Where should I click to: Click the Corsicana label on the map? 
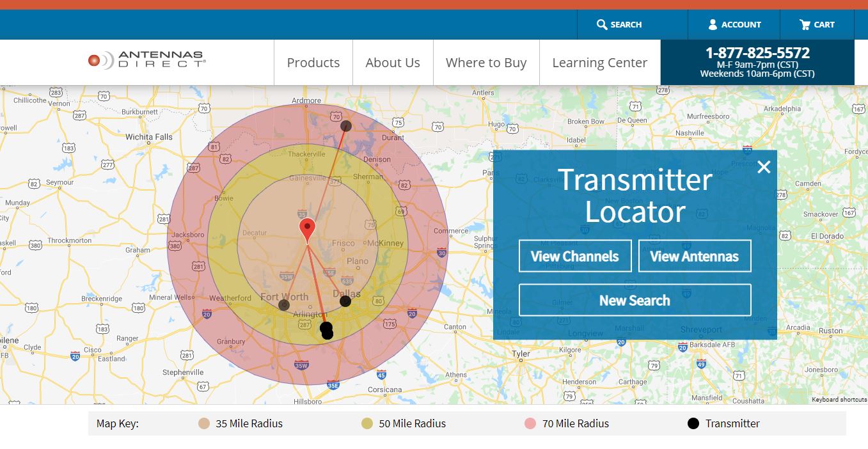(385, 390)
